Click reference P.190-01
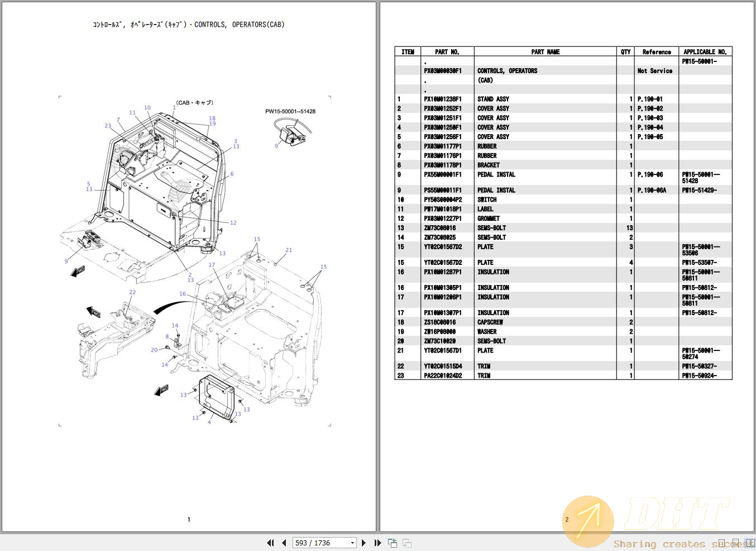The image size is (756, 551). (650, 99)
